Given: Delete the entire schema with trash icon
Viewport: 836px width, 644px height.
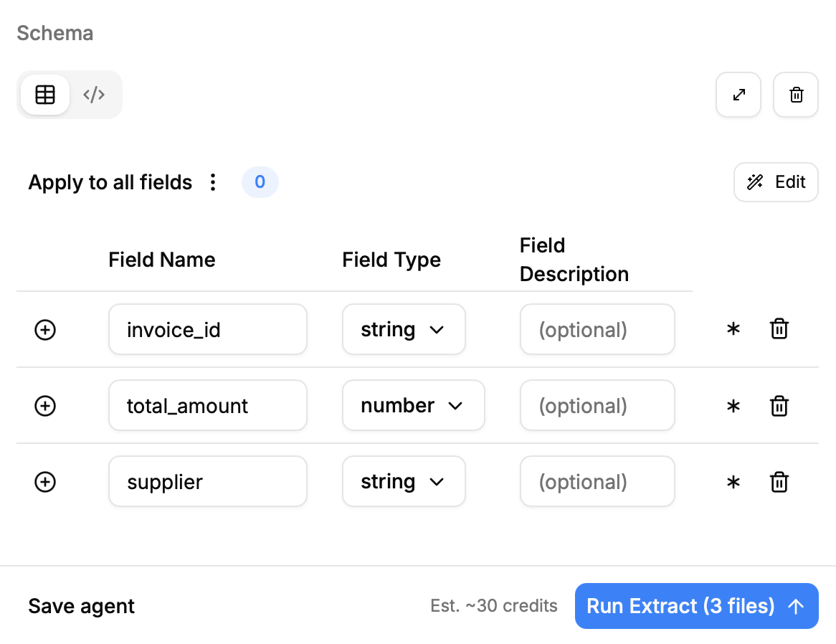Looking at the screenshot, I should tap(796, 95).
